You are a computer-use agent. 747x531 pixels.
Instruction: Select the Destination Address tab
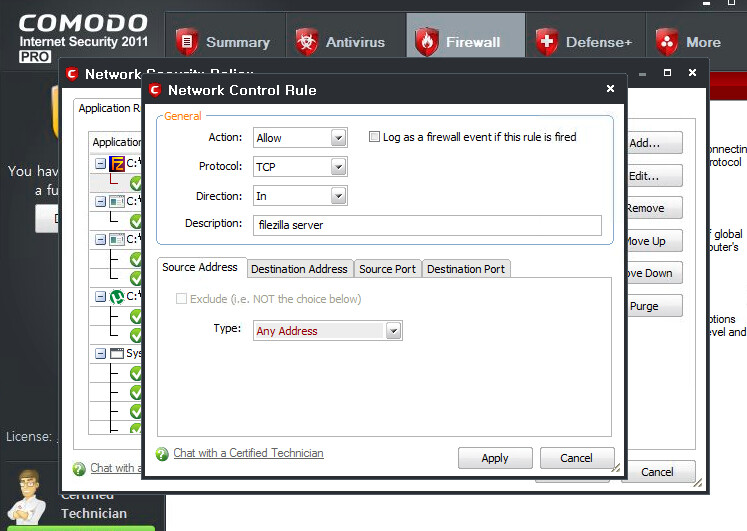tap(299, 269)
